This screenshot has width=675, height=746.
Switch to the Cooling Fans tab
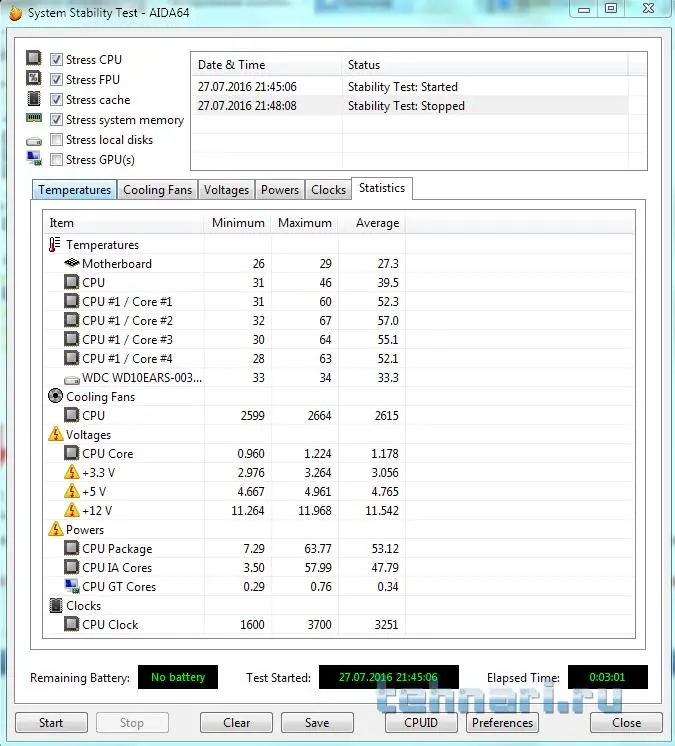(157, 190)
